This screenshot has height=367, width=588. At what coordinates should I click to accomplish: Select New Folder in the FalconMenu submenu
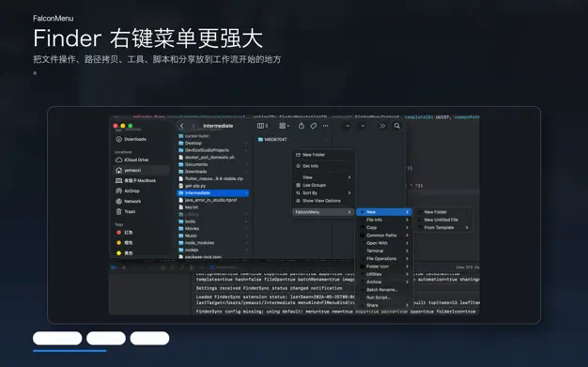pos(442,212)
